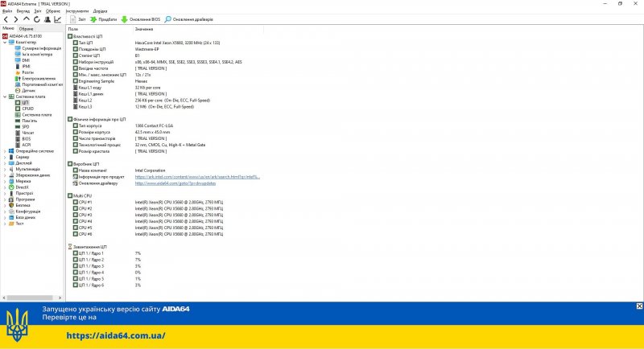This screenshot has width=644, height=349.
Task: Switch to the Обране tab
Action: (x=27, y=28)
